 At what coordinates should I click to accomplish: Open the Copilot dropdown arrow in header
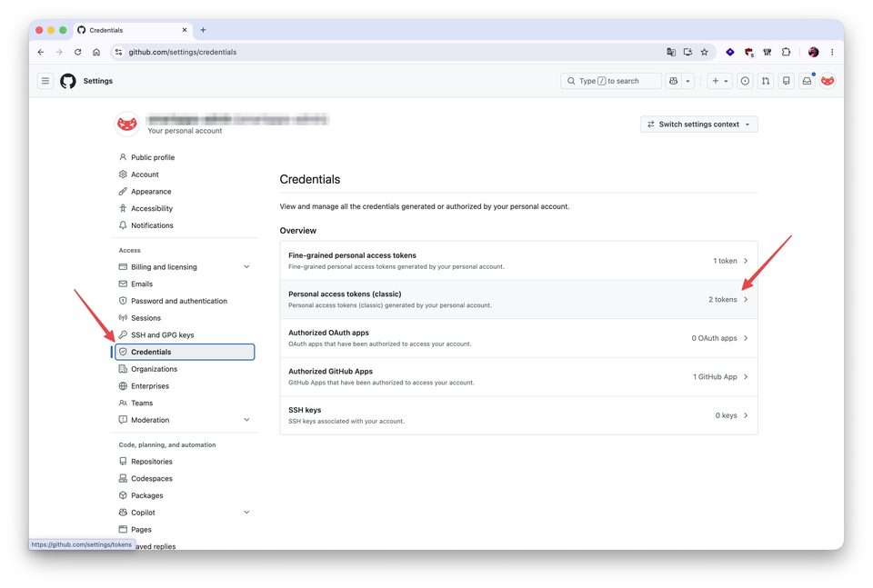(x=687, y=81)
